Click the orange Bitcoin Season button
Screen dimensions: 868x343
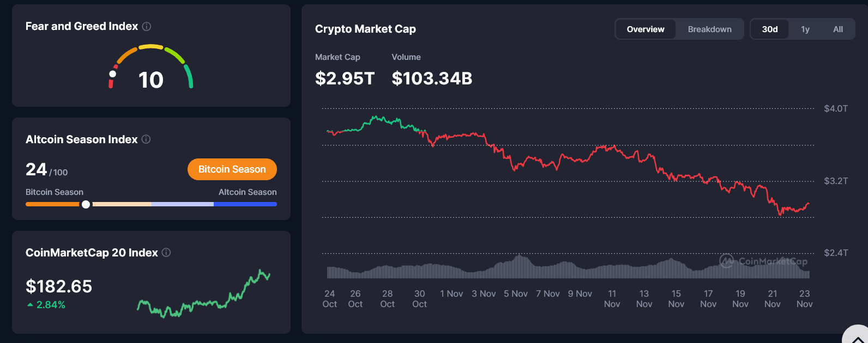[x=232, y=169]
